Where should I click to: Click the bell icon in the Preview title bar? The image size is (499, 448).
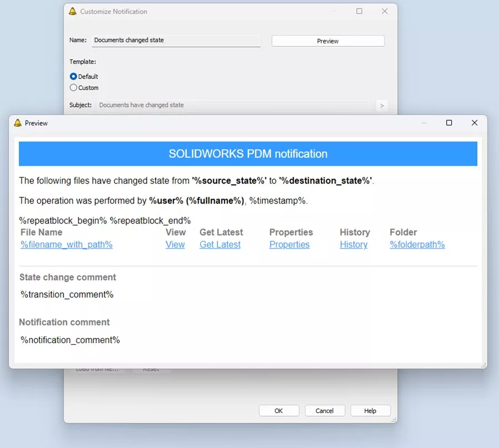[x=17, y=123]
